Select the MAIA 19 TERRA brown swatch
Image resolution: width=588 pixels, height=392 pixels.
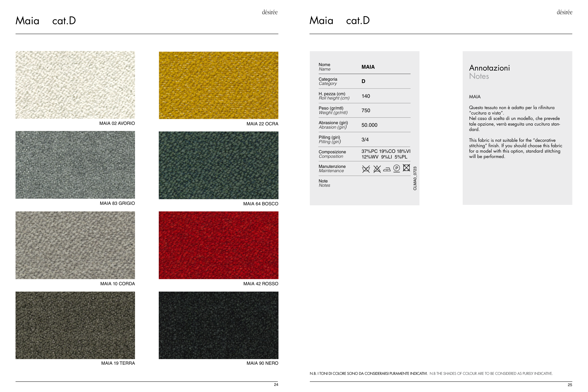75,325
